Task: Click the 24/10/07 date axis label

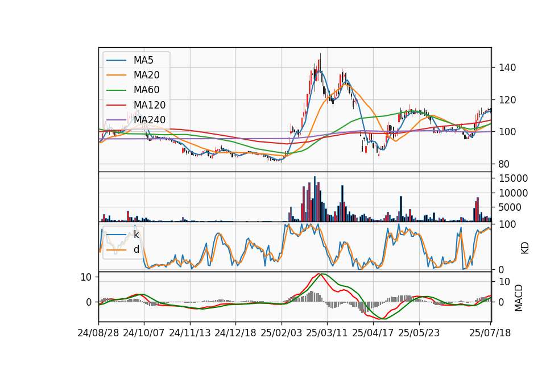Action: [x=143, y=333]
